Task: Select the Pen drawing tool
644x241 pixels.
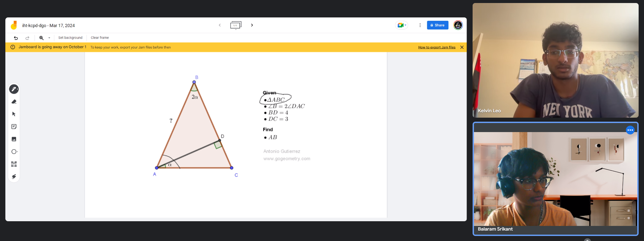Action: [14, 89]
